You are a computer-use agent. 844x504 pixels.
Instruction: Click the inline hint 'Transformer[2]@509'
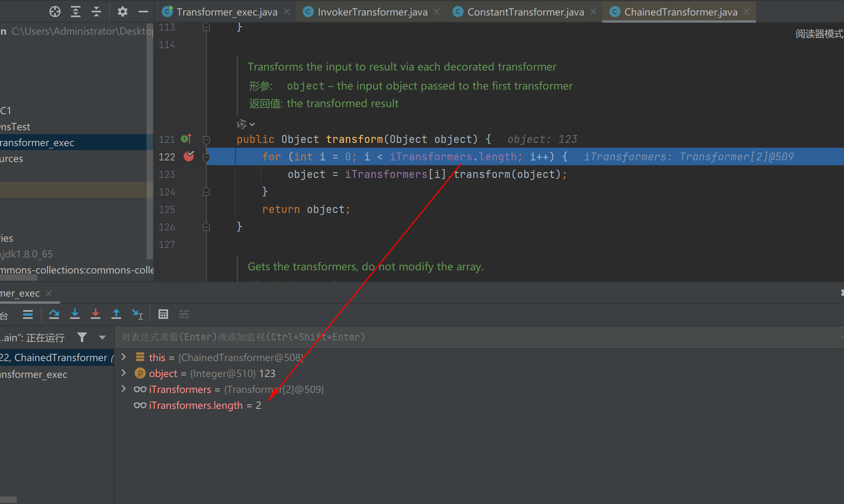736,157
